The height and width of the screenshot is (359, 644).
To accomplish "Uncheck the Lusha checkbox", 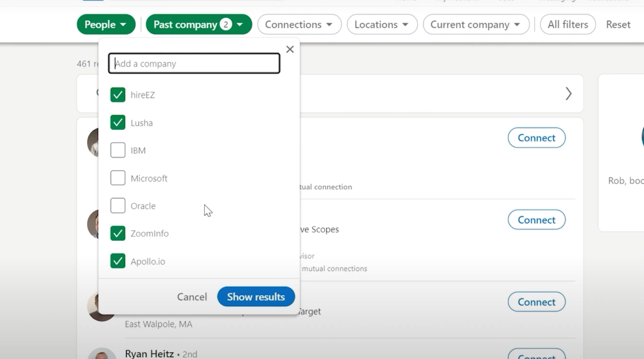I will pos(118,122).
